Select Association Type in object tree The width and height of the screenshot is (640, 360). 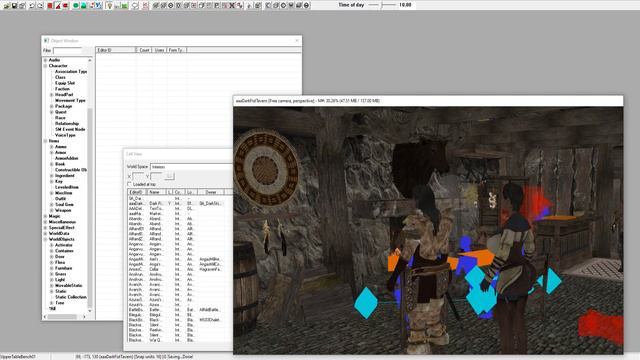pyautogui.click(x=71, y=71)
